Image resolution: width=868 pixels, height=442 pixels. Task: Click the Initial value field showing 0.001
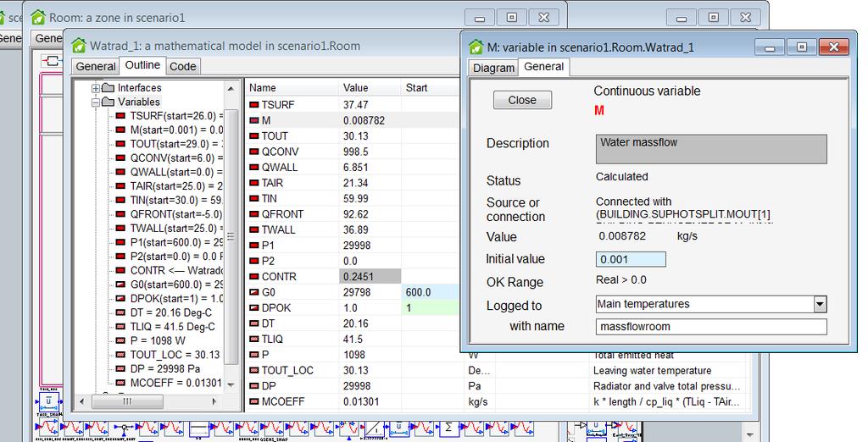tap(631, 259)
